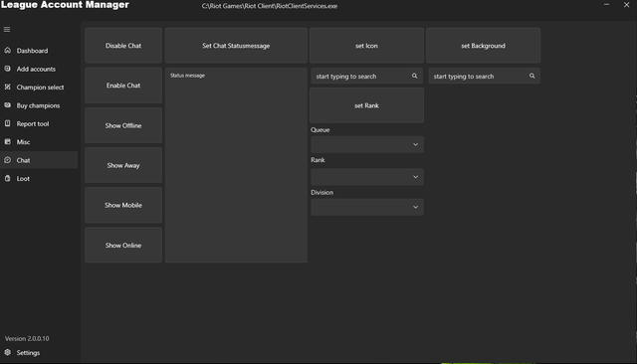Image resolution: width=637 pixels, height=364 pixels.
Task: Click the Enable Chat button
Action: 123,86
